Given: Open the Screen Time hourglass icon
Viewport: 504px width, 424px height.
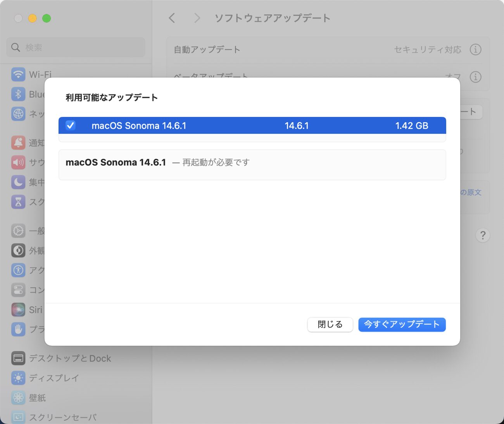Looking at the screenshot, I should [x=18, y=202].
